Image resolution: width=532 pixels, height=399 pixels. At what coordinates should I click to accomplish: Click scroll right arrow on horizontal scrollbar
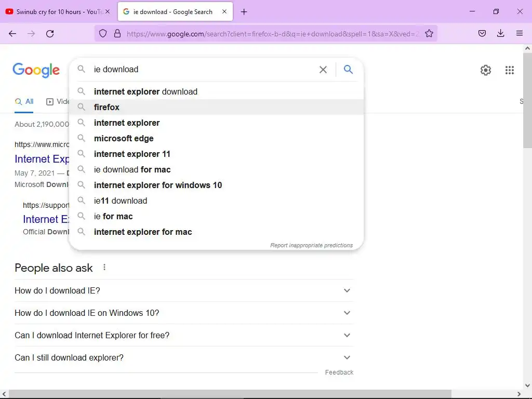coord(519,394)
